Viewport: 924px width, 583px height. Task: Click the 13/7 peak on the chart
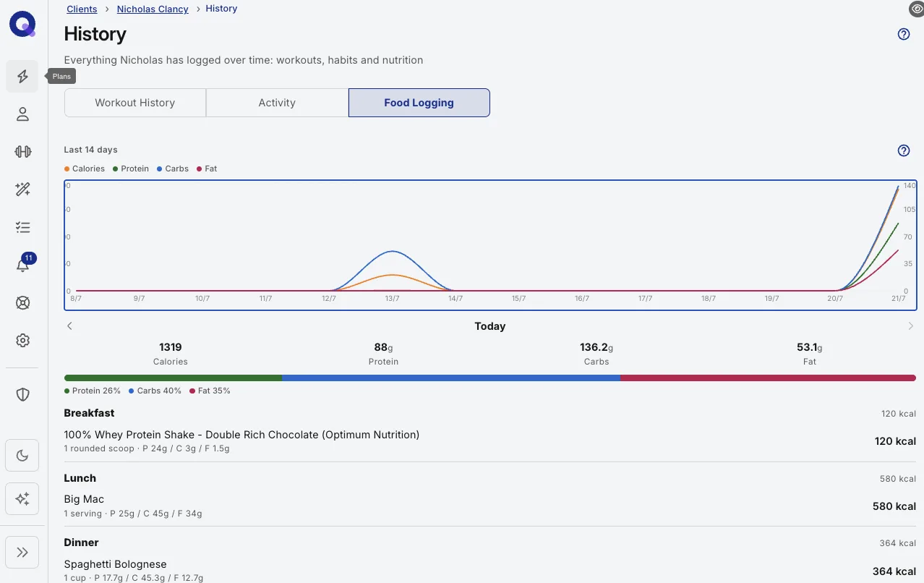[x=392, y=252]
